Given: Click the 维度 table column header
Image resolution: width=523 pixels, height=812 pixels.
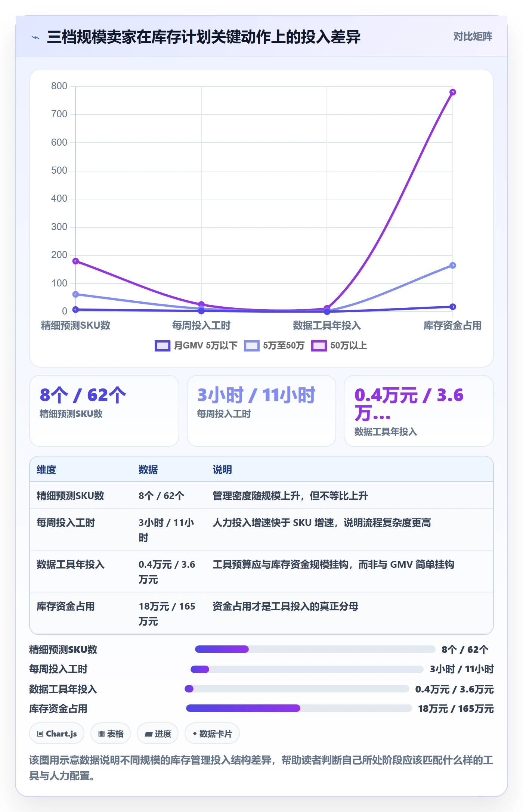Looking at the screenshot, I should 46,469.
